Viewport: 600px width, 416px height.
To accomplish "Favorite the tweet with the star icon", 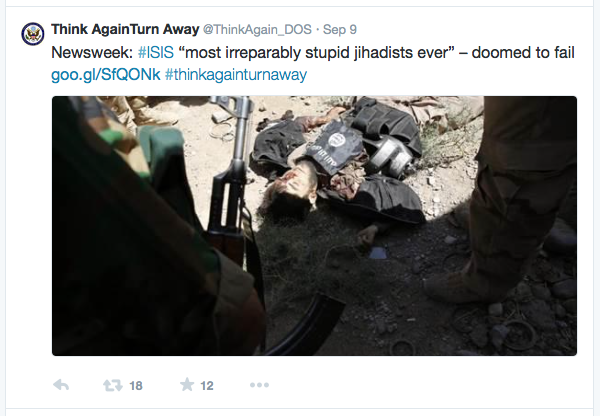I will coord(187,384).
